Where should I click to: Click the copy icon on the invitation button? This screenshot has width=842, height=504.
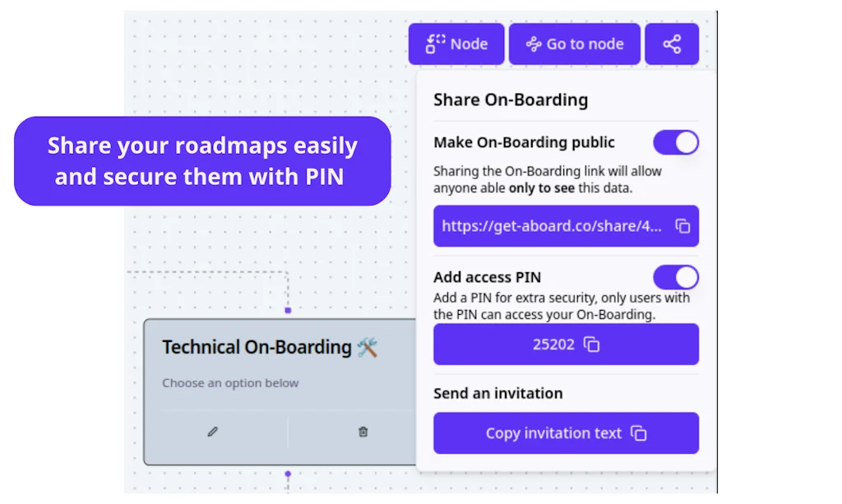click(638, 433)
